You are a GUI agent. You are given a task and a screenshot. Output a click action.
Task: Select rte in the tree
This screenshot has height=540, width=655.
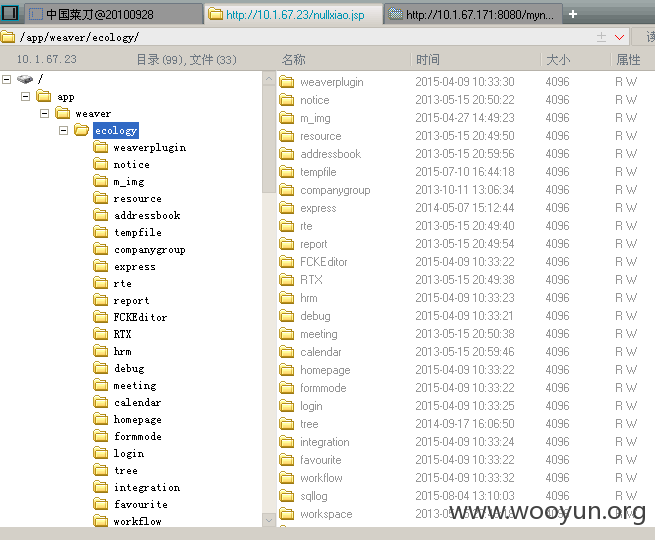122,283
